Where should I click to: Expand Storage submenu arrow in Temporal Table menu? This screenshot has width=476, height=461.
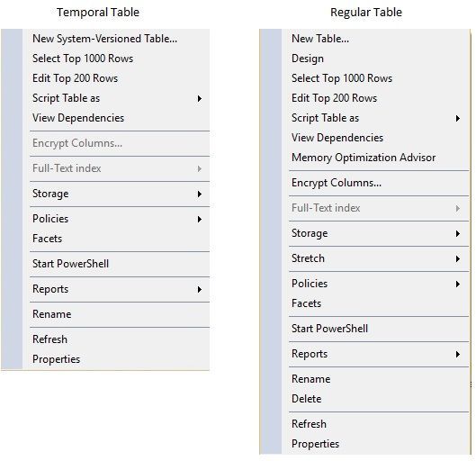click(x=199, y=194)
